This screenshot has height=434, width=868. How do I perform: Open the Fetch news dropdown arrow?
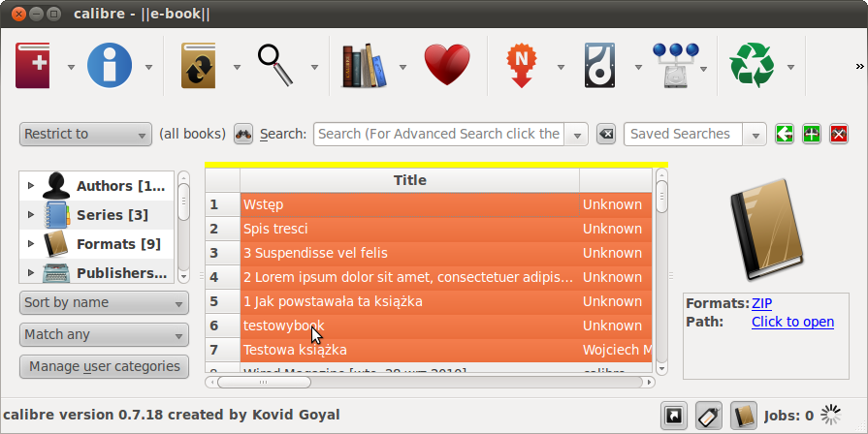(x=561, y=67)
